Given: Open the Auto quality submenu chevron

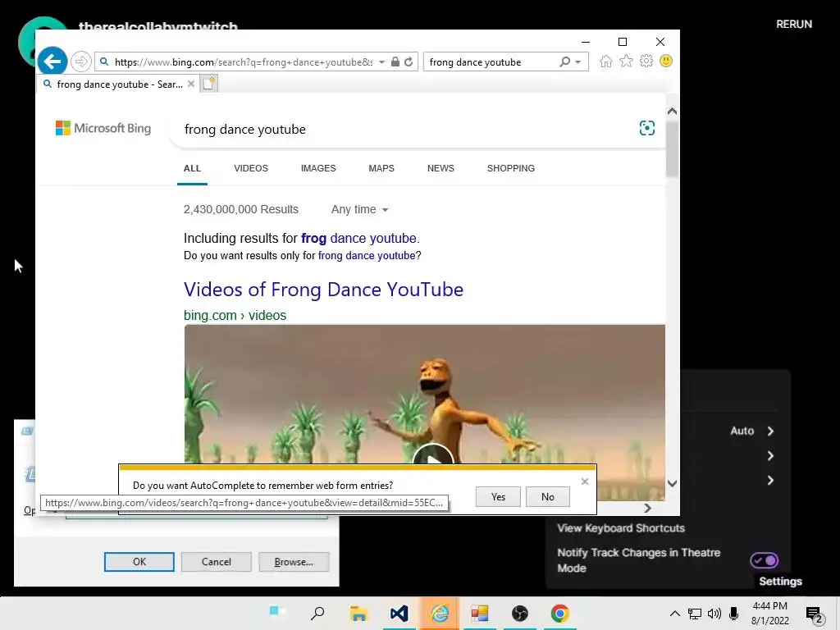Looking at the screenshot, I should click(770, 431).
